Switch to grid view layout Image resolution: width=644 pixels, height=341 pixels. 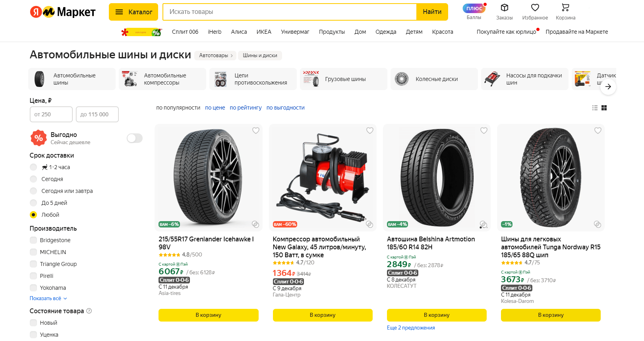[x=604, y=108]
